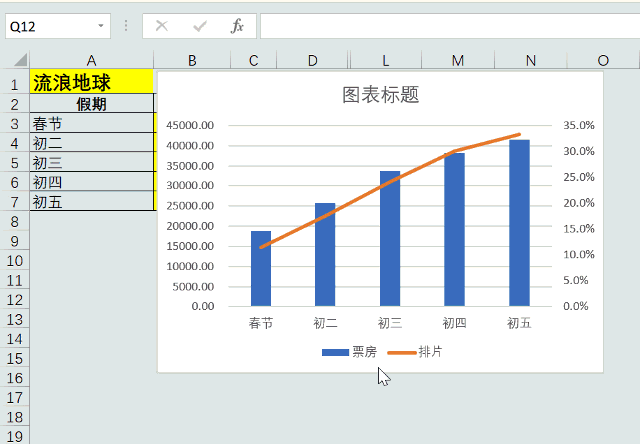Viewport: 640px width, 444px height.
Task: Click the 初五 category axis label
Action: coord(519,323)
